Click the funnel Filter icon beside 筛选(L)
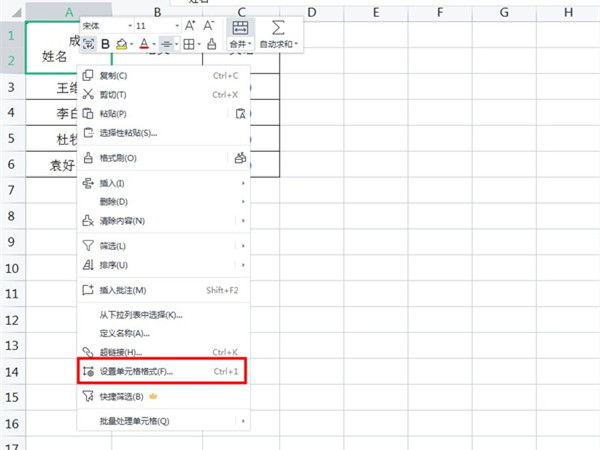The width and height of the screenshot is (600, 450). pos(88,246)
